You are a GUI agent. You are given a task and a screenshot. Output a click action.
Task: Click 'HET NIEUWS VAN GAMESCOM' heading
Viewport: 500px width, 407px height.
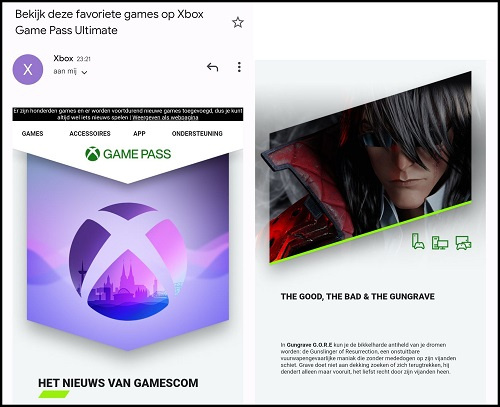[x=118, y=383]
